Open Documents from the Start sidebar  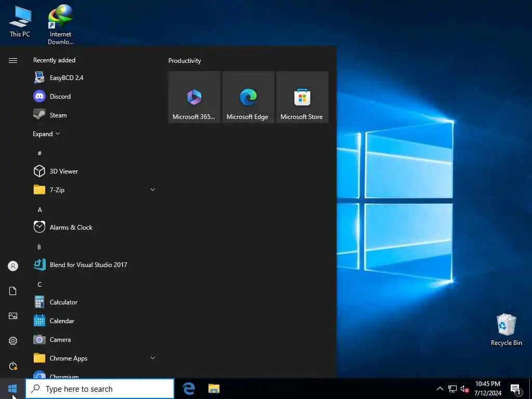[x=13, y=291]
